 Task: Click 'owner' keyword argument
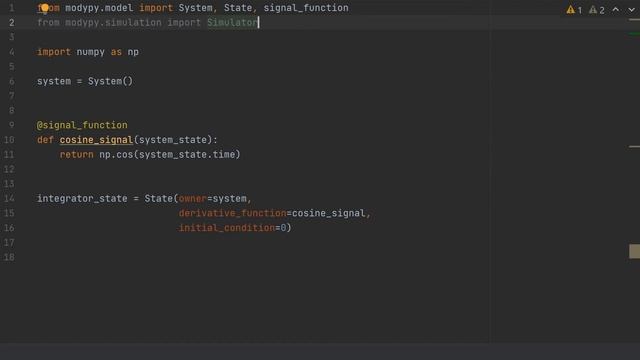[x=193, y=199]
